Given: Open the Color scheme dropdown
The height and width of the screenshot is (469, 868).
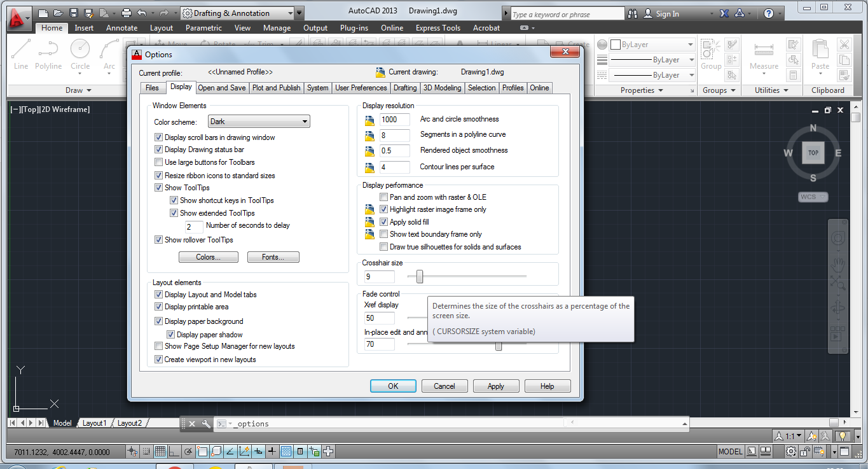Looking at the screenshot, I should [259, 122].
